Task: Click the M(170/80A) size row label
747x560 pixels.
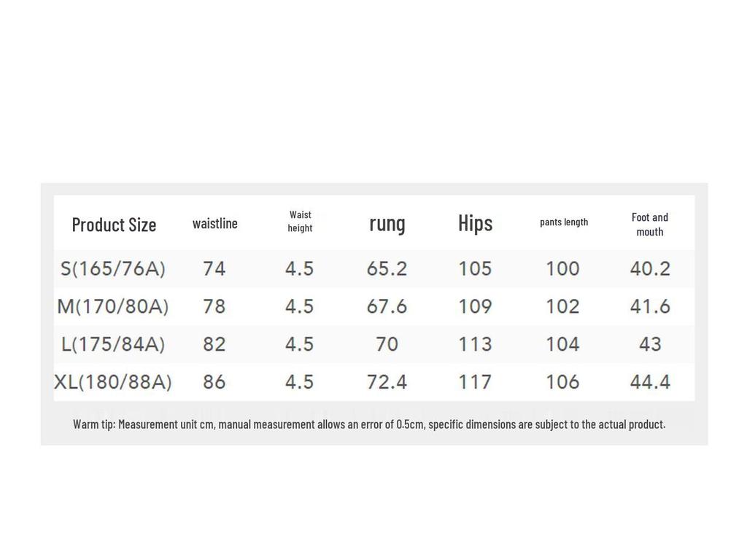Action: tap(113, 306)
